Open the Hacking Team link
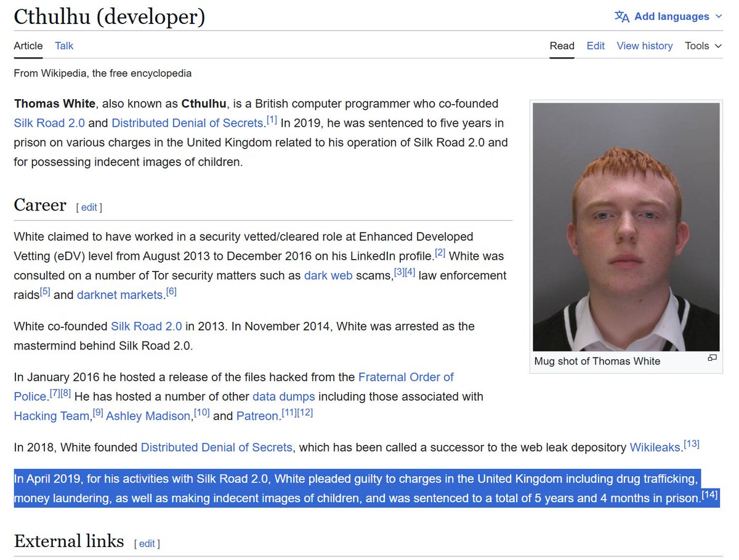This screenshot has height=560, width=739. point(52,416)
